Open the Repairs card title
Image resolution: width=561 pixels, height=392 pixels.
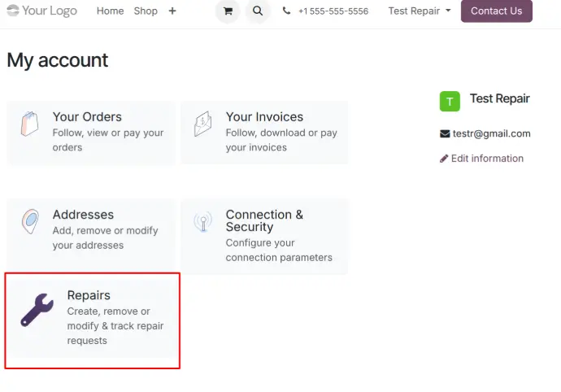[x=89, y=295]
